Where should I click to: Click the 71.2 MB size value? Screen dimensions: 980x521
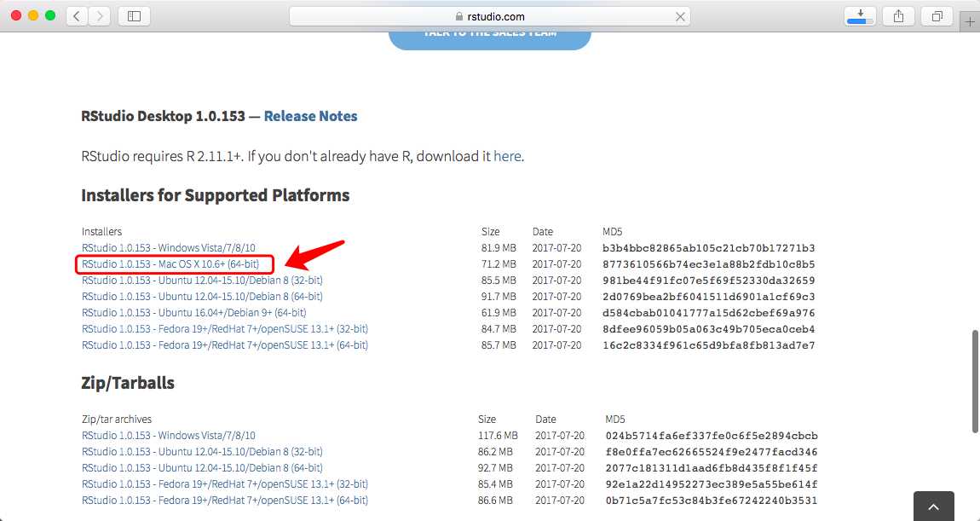pyautogui.click(x=499, y=264)
